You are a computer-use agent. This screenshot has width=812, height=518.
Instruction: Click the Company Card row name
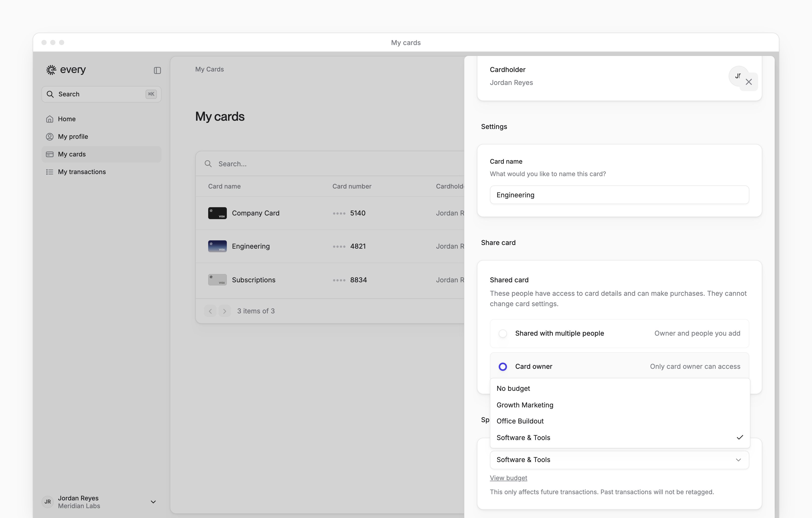pyautogui.click(x=256, y=213)
